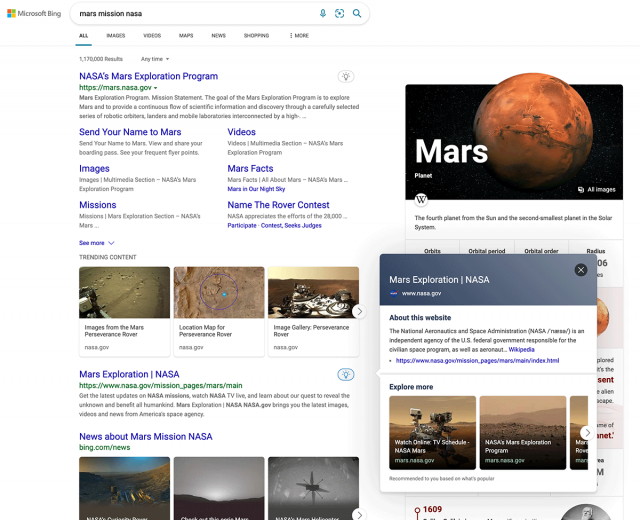
Task: Click the https://mars.nasa.gov green URL
Action: [x=116, y=88]
